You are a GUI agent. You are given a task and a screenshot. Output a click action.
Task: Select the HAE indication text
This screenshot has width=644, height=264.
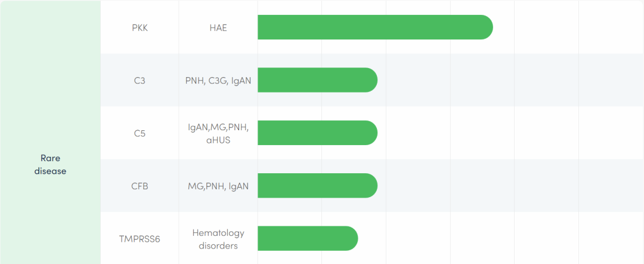coord(218,28)
